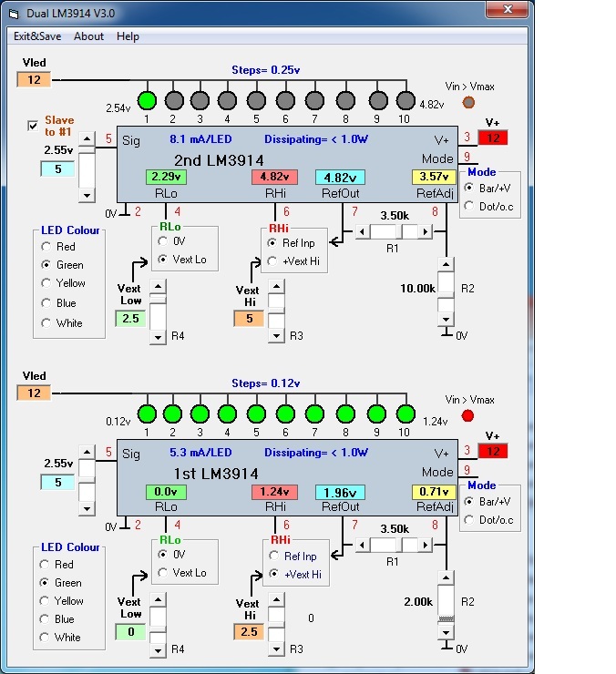Click R3 up arrow on 1st LM3914

coord(276,599)
